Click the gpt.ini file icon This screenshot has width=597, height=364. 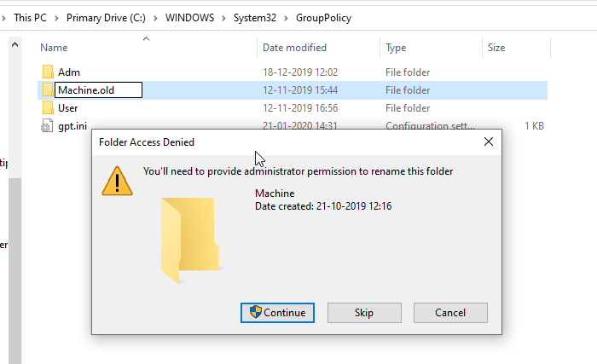(x=47, y=126)
